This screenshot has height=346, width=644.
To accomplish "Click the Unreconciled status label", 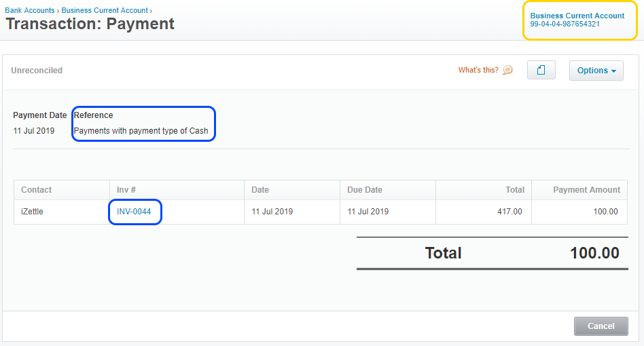I will [x=37, y=71].
